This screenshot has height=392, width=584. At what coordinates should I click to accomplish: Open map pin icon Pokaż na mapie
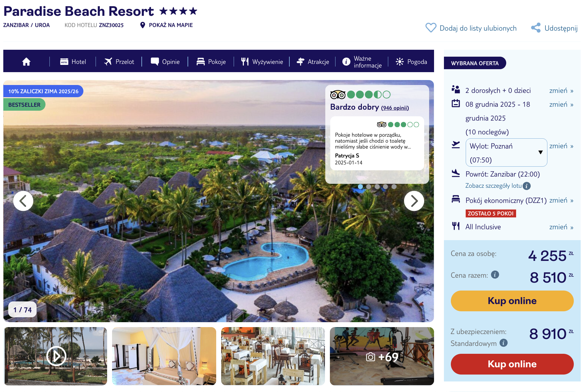[x=142, y=25]
